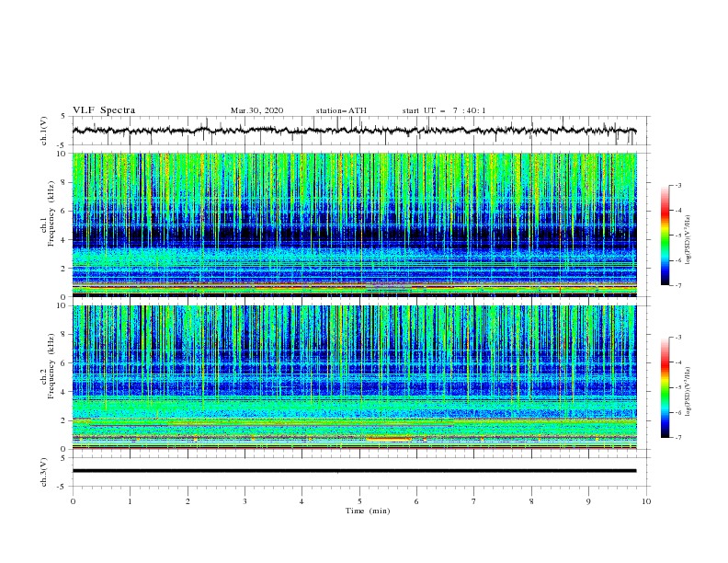Select the log(PSD) label beside ch.1 colorbar

[688, 240]
